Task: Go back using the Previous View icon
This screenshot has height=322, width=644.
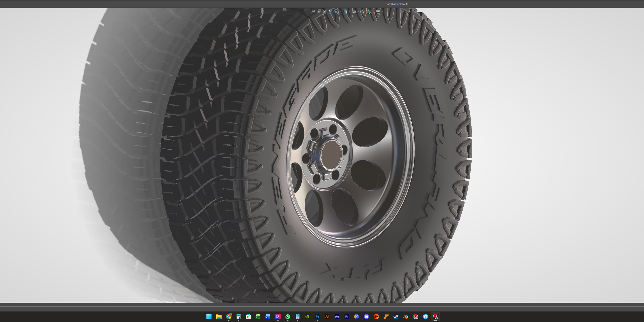Action: coord(325,12)
